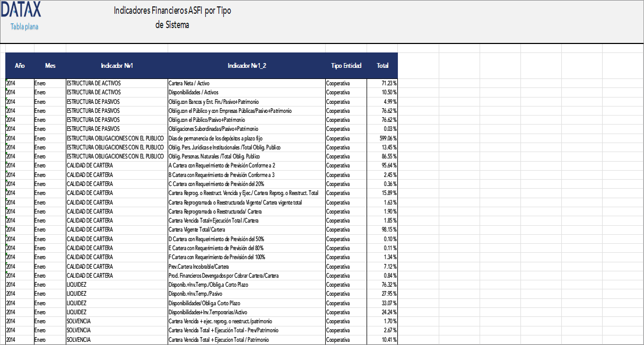
Task: Select an Enero cell in the Mes column
Action: [39, 83]
